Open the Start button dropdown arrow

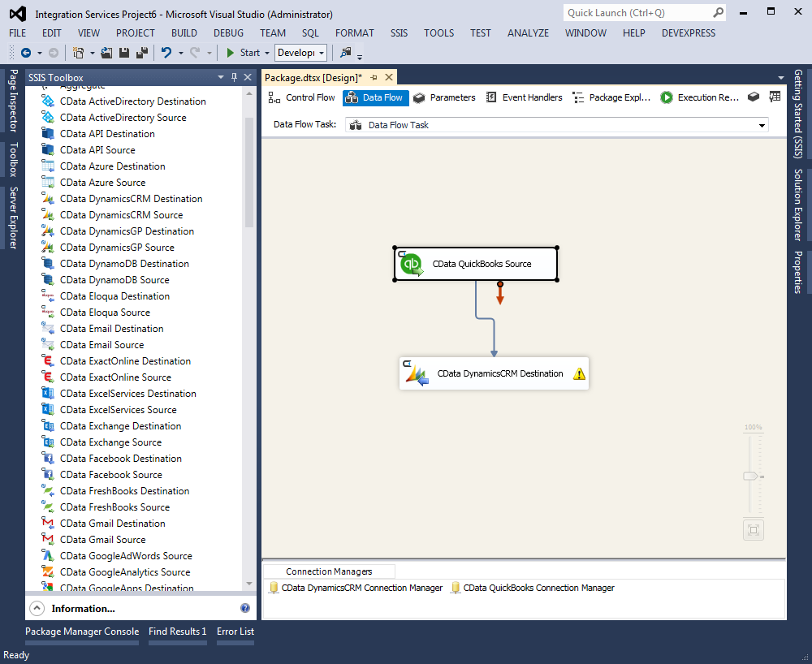(267, 53)
